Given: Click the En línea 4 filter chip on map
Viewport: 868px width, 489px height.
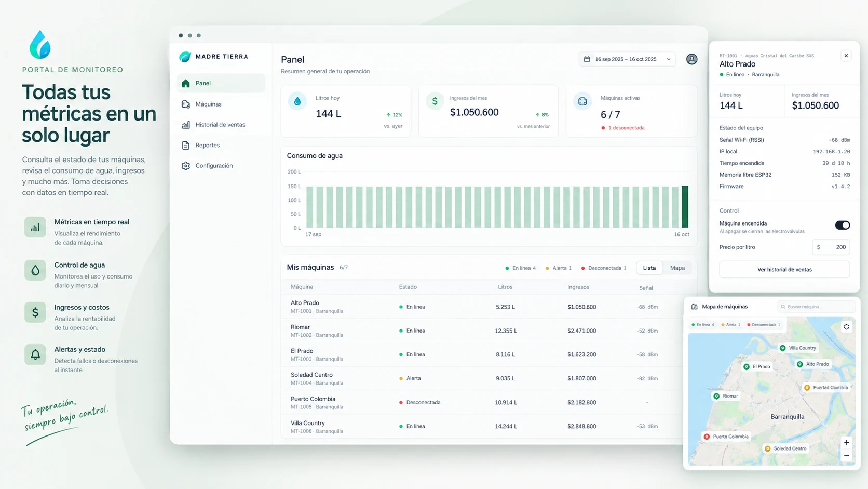Looking at the screenshot, I should 703,325.
